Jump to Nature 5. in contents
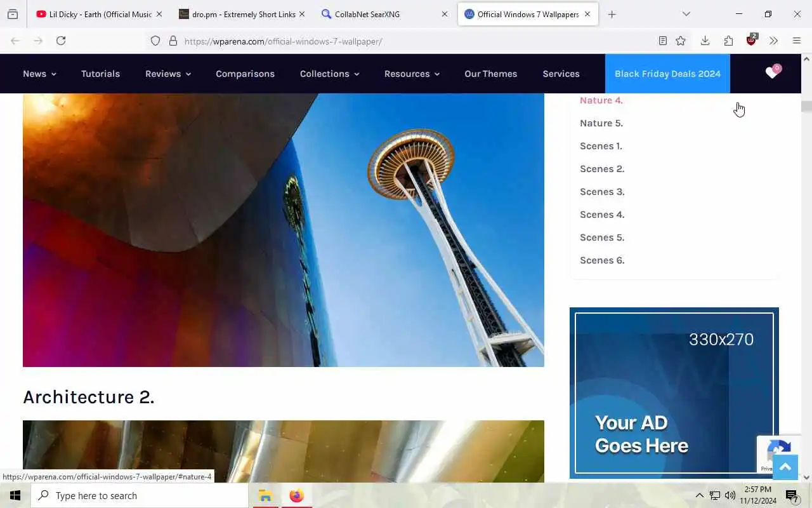 coord(601,123)
